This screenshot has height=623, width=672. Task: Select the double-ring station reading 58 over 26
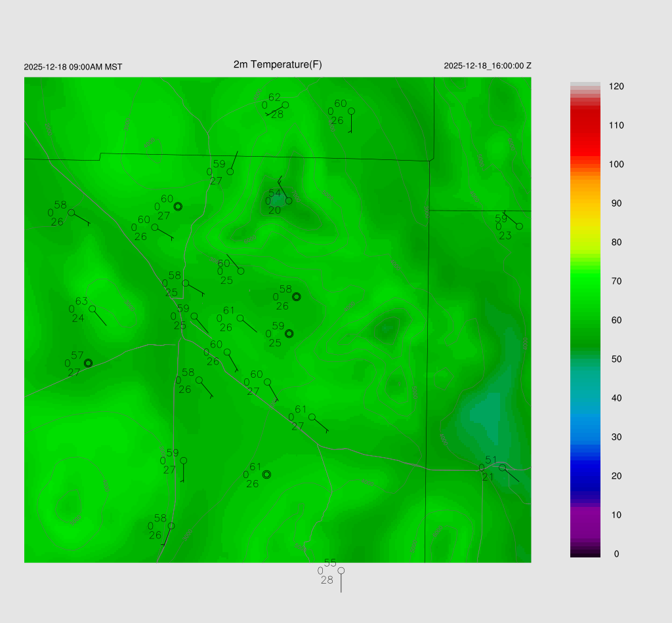(x=296, y=296)
